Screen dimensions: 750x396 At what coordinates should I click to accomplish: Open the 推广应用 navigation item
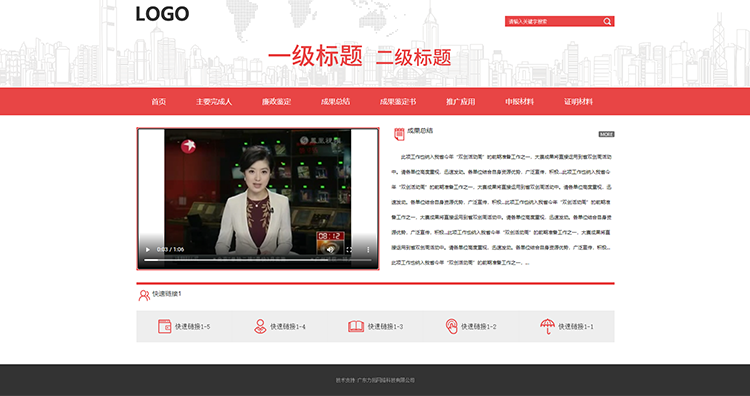460,101
